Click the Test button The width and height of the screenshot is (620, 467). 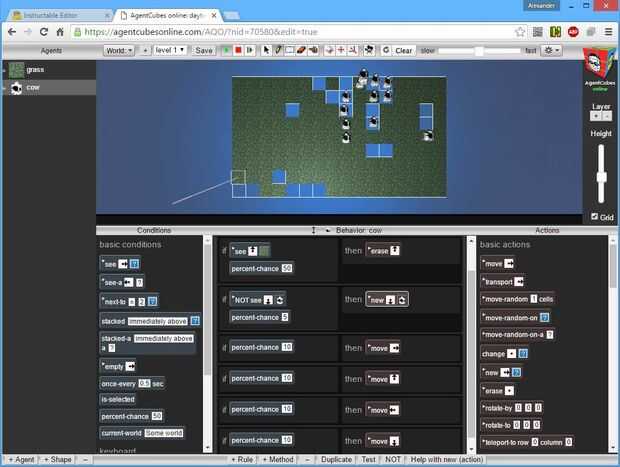coord(368,459)
